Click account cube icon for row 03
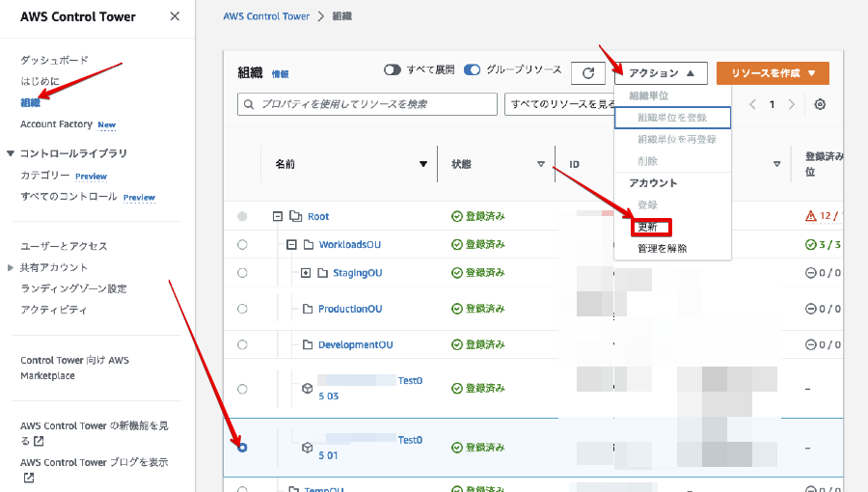 (x=308, y=389)
